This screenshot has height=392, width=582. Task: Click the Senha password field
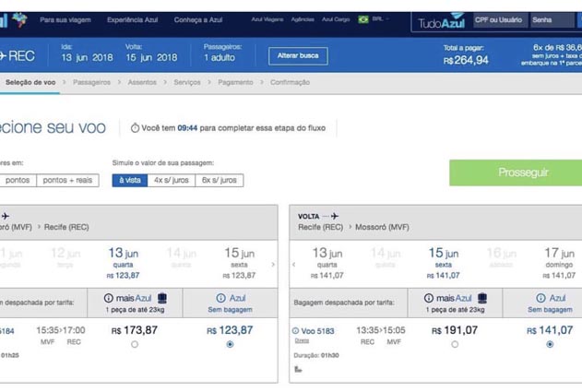click(552, 20)
